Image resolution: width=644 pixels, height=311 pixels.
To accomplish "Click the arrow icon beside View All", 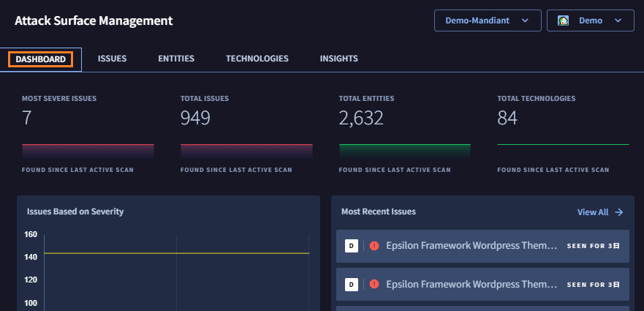I will pyautogui.click(x=618, y=212).
